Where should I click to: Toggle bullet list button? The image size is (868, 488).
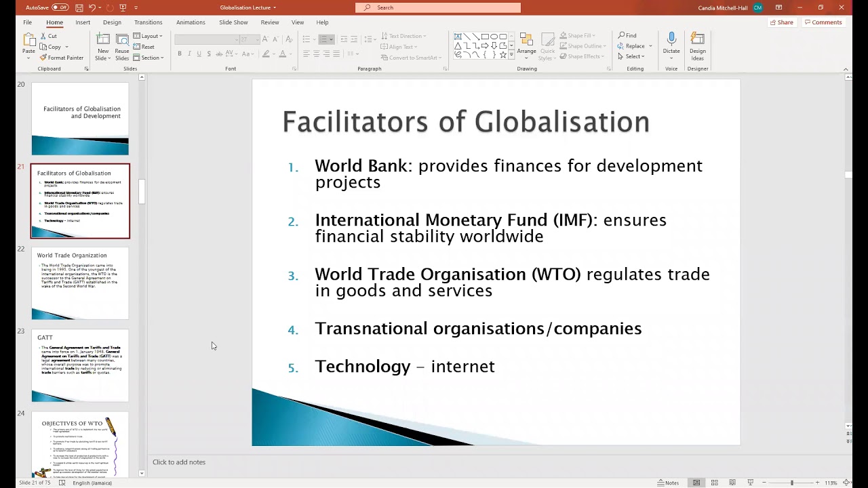click(307, 39)
